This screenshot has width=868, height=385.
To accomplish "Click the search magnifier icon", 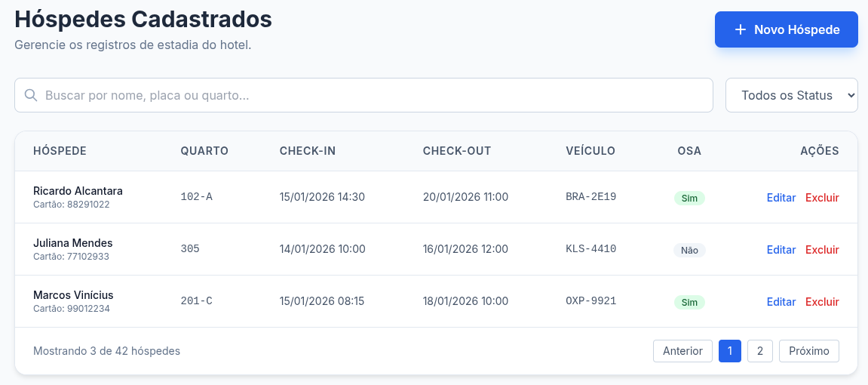I will tap(31, 96).
